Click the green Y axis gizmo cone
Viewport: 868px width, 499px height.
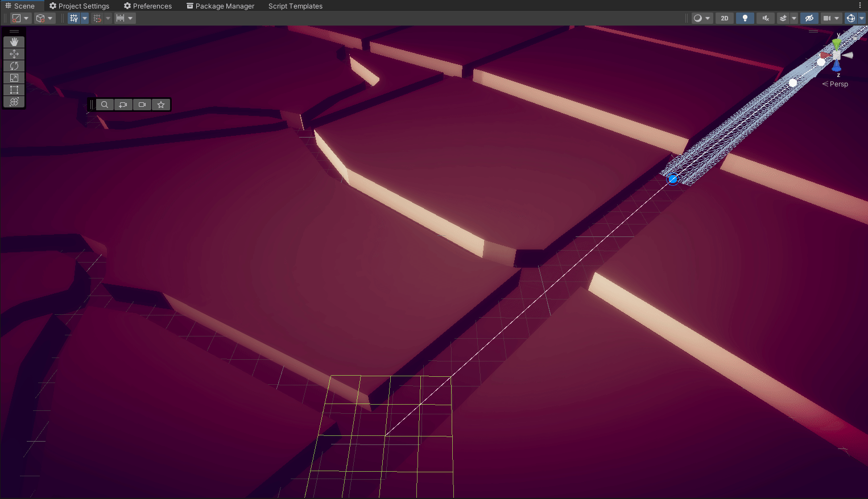[837, 43]
